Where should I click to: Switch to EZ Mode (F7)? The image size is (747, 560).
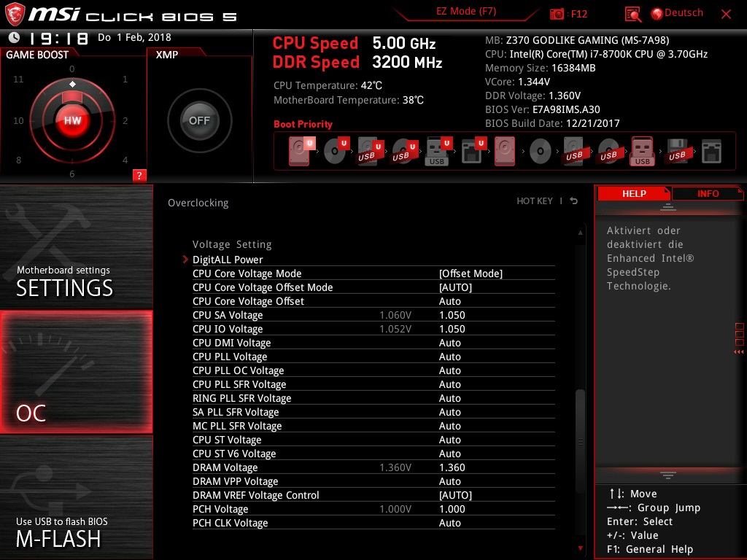point(466,12)
